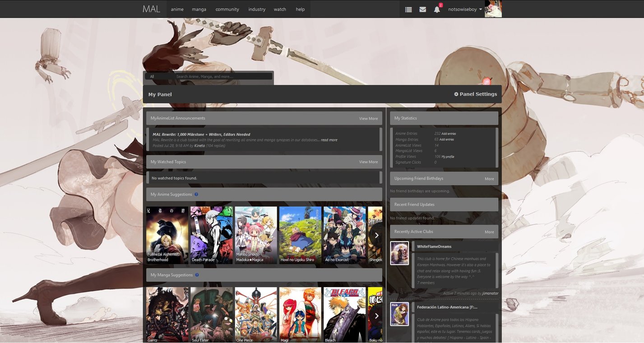The image size is (644, 343).
Task: Click the MAL logo in the top bar
Action: coord(151,9)
